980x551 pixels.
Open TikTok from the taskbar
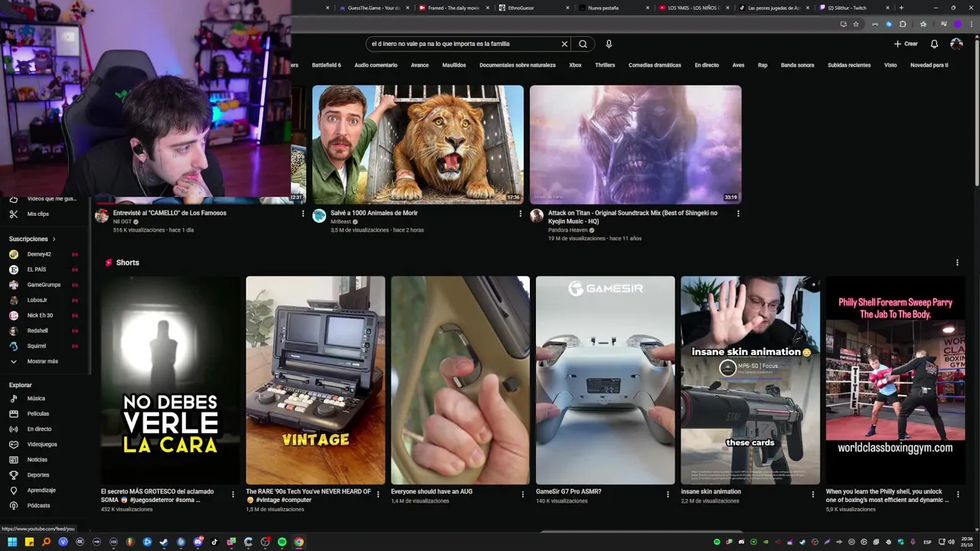pyautogui.click(x=214, y=542)
